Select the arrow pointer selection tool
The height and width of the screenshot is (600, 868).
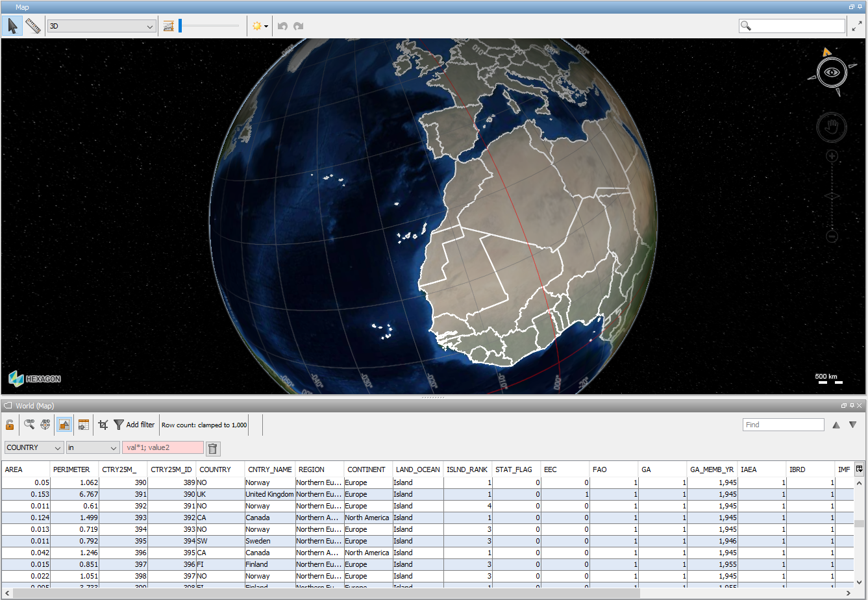coord(12,26)
